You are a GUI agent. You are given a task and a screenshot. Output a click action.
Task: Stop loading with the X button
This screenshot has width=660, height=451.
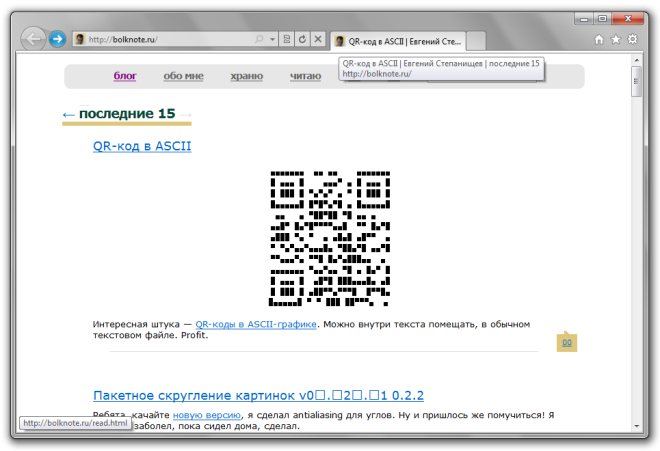(318, 39)
